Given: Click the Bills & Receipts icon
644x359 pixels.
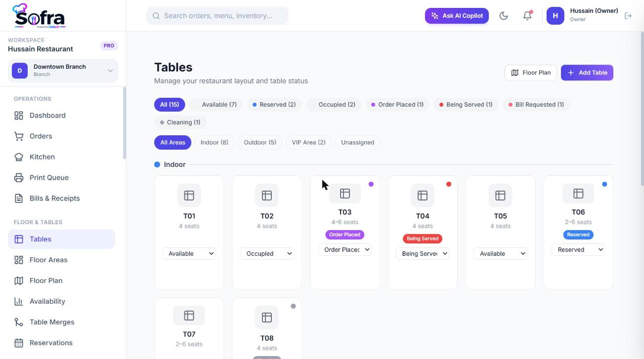Looking at the screenshot, I should pyautogui.click(x=19, y=199).
